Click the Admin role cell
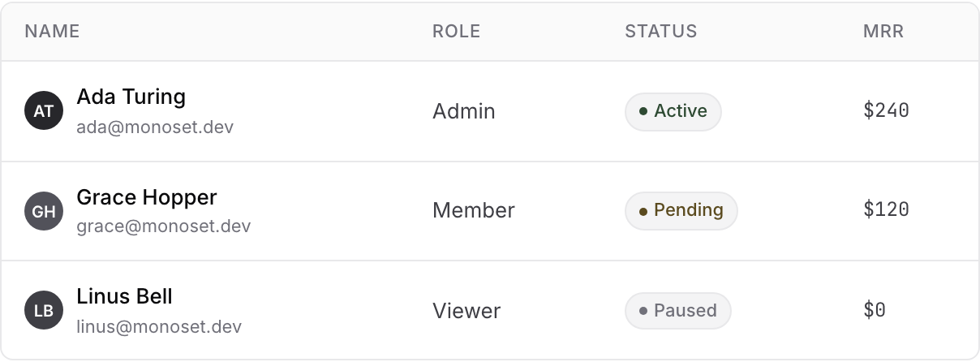The width and height of the screenshot is (980, 362). pos(463,111)
